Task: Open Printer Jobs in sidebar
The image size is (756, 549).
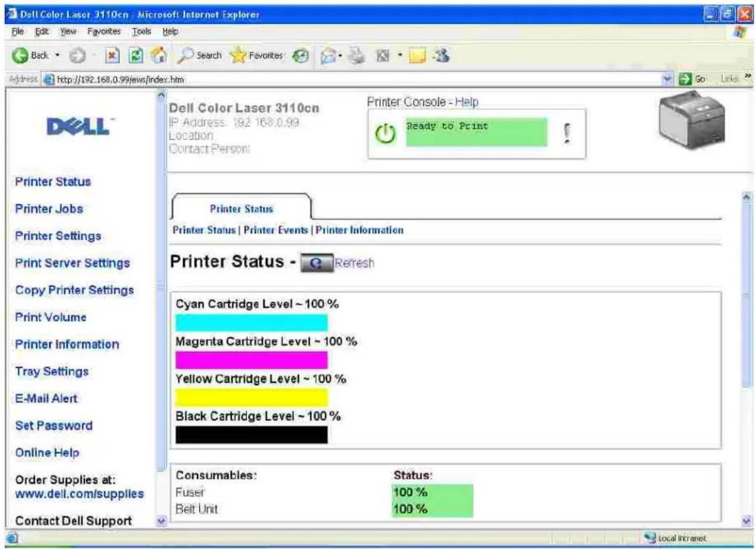Action: (49, 209)
